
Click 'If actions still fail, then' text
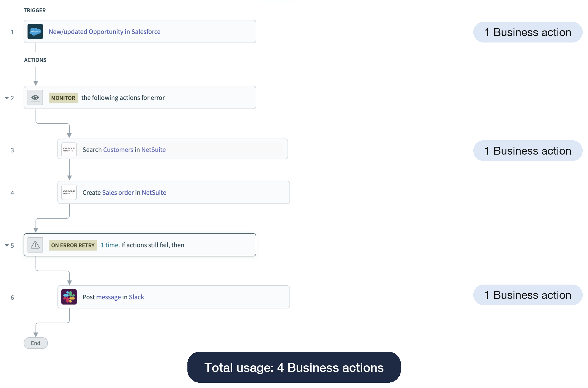(x=153, y=245)
